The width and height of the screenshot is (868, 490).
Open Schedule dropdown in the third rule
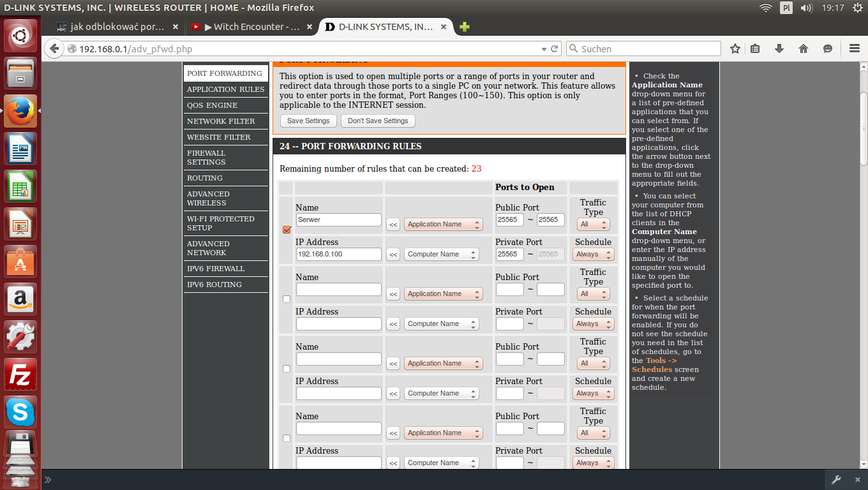tap(593, 393)
